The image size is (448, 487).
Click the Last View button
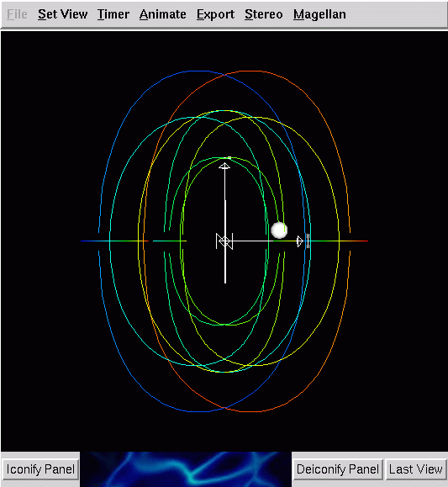point(416,469)
